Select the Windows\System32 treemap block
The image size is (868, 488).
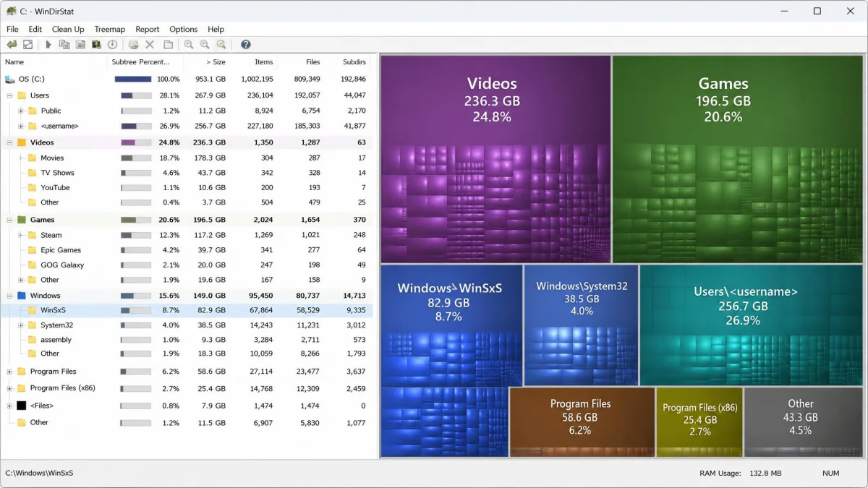582,325
